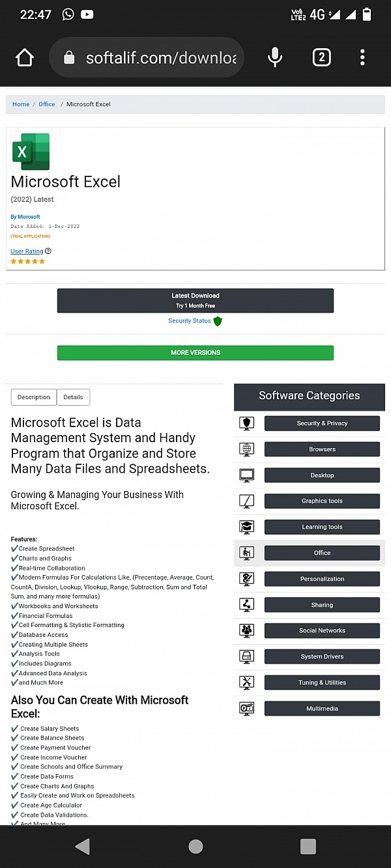The image size is (391, 868).
Task: Open the By Microsoft link
Action: (x=25, y=216)
